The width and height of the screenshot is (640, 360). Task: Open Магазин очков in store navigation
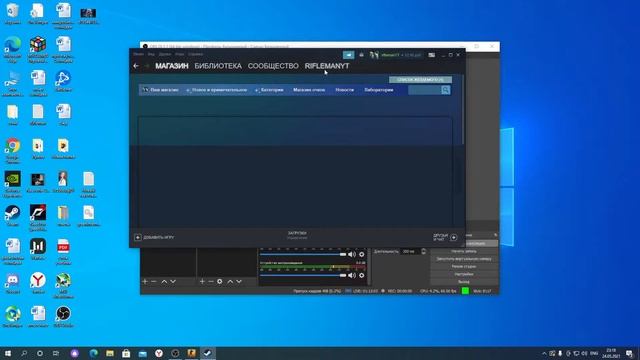click(309, 90)
